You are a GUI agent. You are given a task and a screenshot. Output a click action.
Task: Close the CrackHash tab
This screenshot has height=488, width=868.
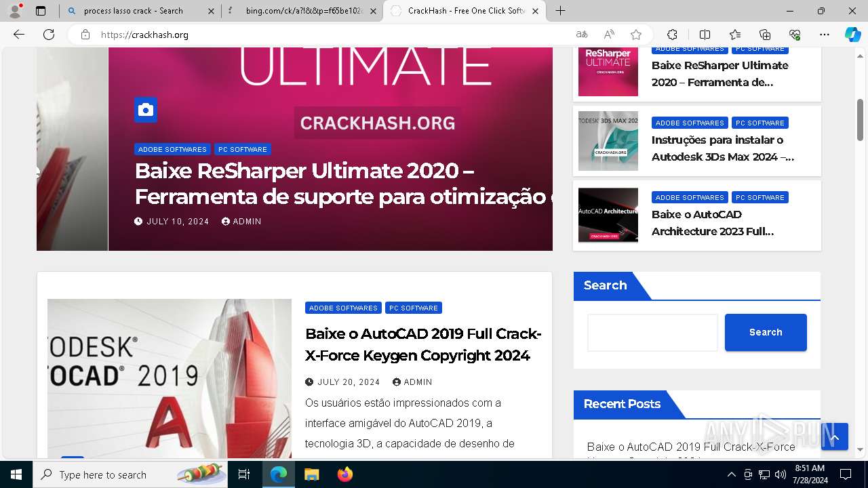click(x=535, y=11)
